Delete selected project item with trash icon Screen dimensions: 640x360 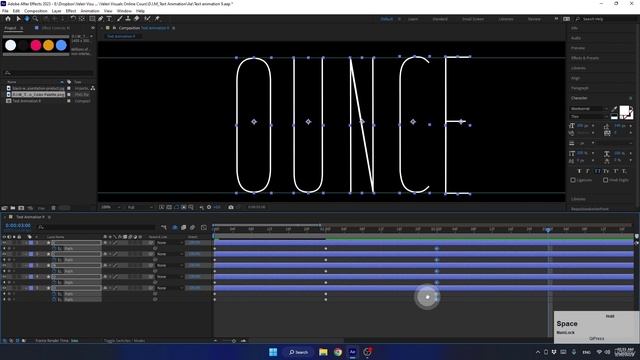pyautogui.click(x=53, y=208)
